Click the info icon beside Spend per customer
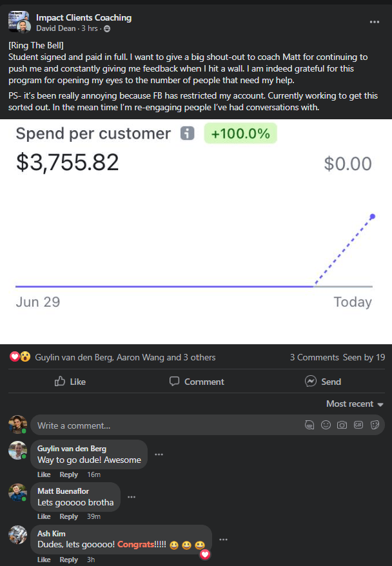The width and height of the screenshot is (392, 566). click(187, 133)
